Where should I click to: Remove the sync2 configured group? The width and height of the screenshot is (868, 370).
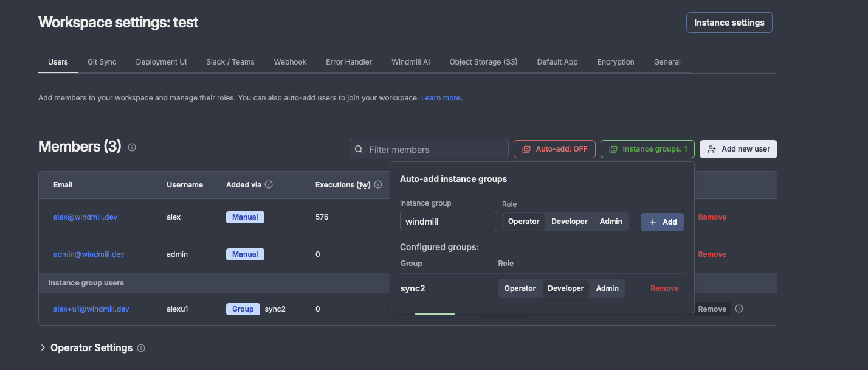coord(664,288)
